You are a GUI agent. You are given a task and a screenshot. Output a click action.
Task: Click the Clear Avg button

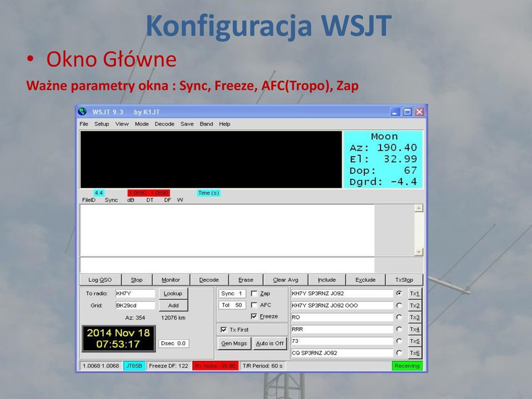286,280
